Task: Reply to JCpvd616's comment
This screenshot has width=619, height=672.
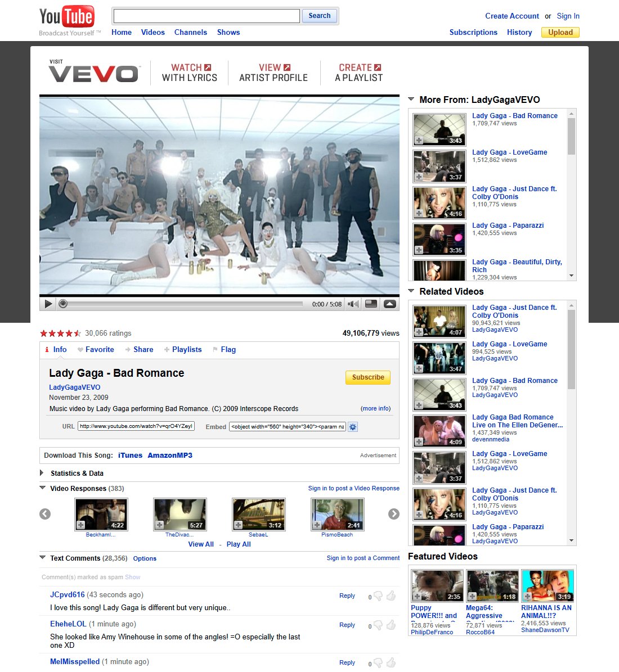Action: (347, 596)
